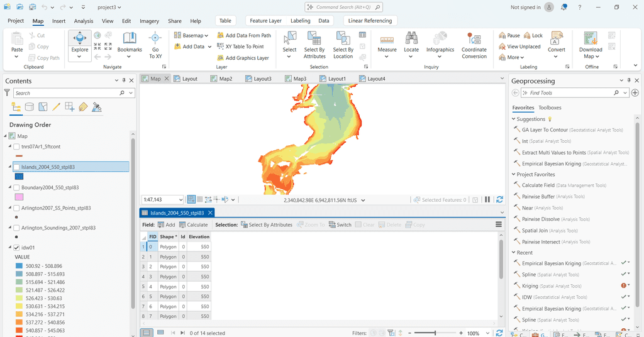This screenshot has width=644, height=337.
Task: Toggle visibility of Arlington_Soundings_2007_stpl83 layer
Action: (x=16, y=228)
